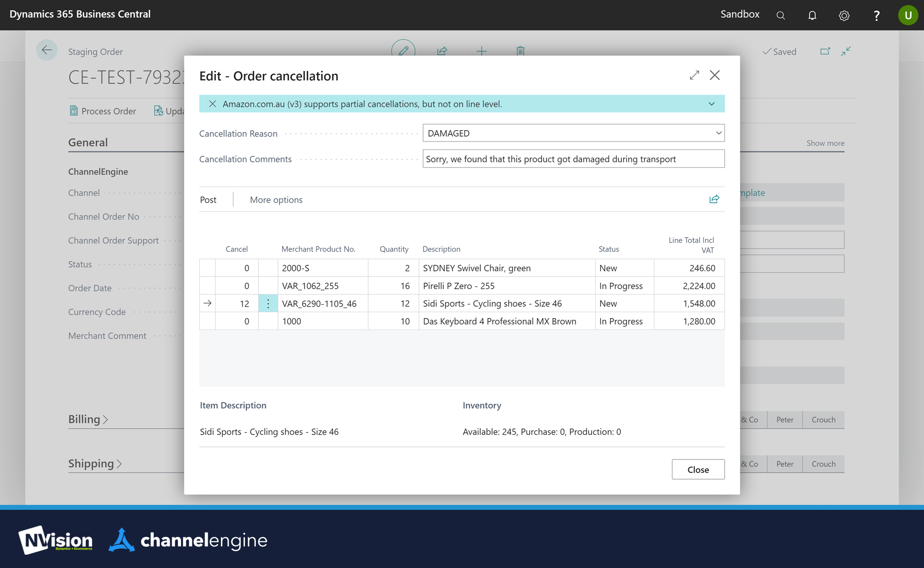Open row options for the VAR_6290-1105_46 line
This screenshot has height=568, width=924.
(x=268, y=304)
